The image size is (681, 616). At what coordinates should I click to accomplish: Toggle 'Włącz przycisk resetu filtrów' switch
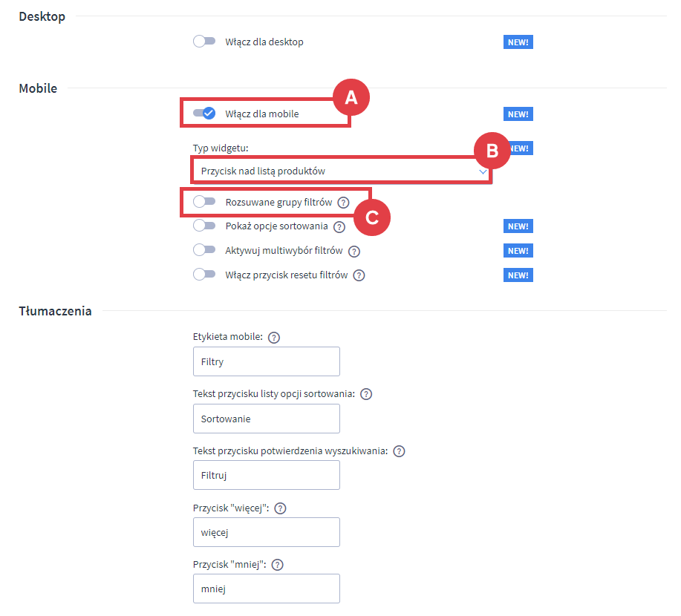click(x=204, y=275)
